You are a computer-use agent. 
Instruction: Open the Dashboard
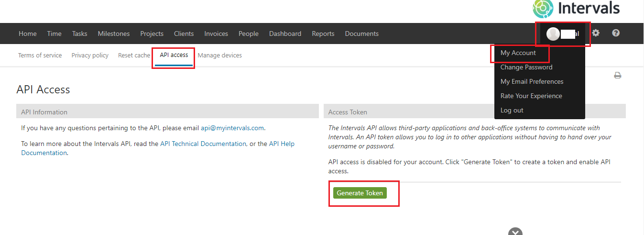click(285, 34)
